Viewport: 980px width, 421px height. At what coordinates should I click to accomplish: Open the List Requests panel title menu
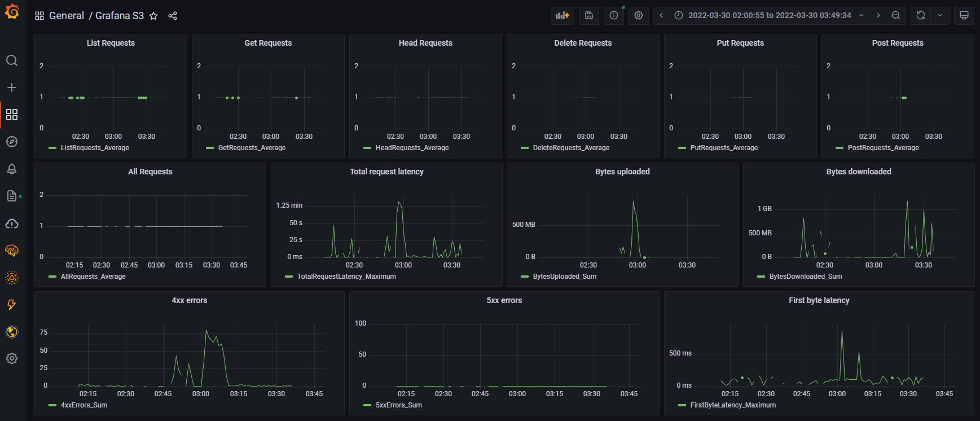click(x=111, y=43)
